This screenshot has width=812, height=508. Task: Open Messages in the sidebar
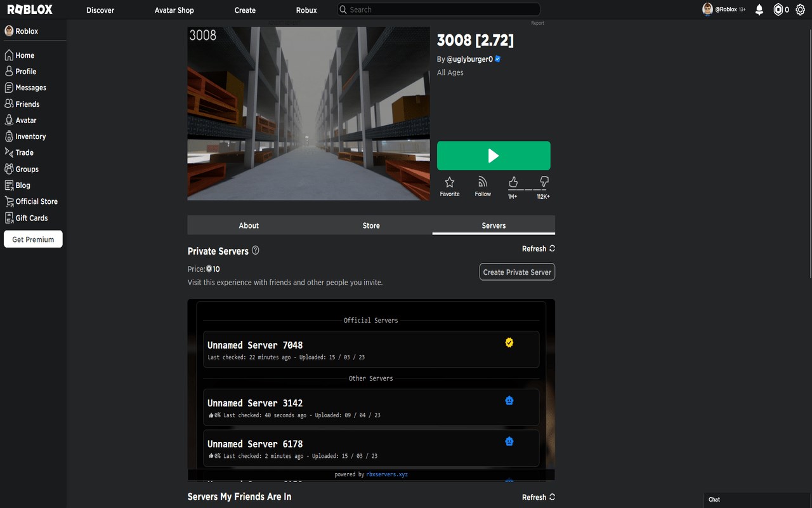click(x=25, y=88)
